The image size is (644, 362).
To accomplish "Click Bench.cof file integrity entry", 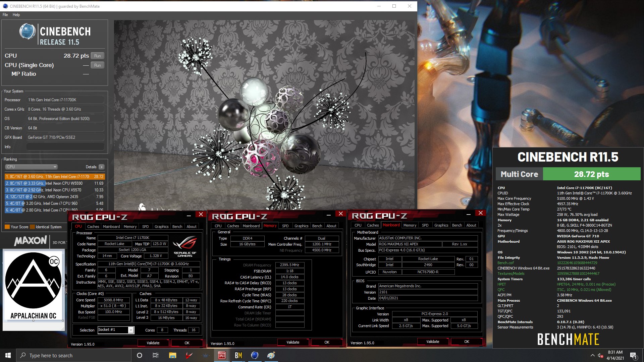I will click(x=505, y=263).
